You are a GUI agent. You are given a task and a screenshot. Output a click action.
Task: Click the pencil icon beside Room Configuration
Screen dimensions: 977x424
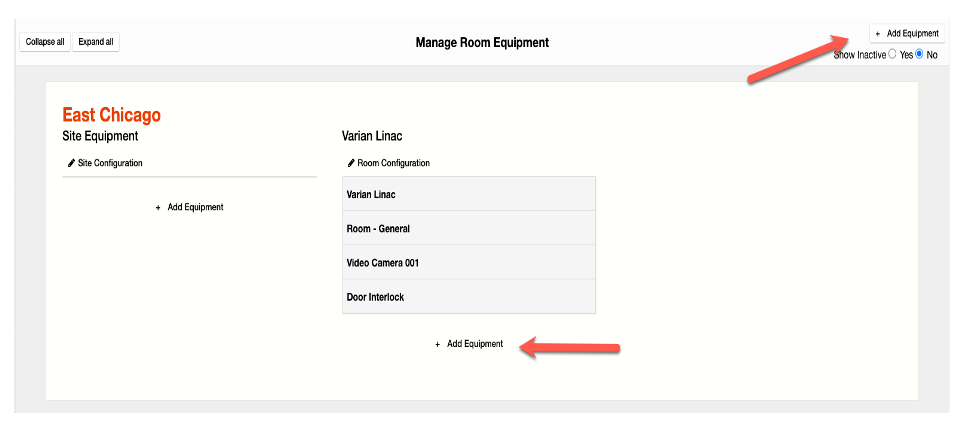pos(351,163)
